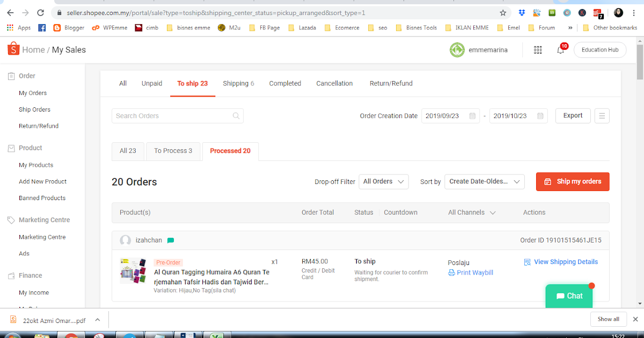Expand All Channels column filter
The width and height of the screenshot is (644, 338).
[x=472, y=212]
